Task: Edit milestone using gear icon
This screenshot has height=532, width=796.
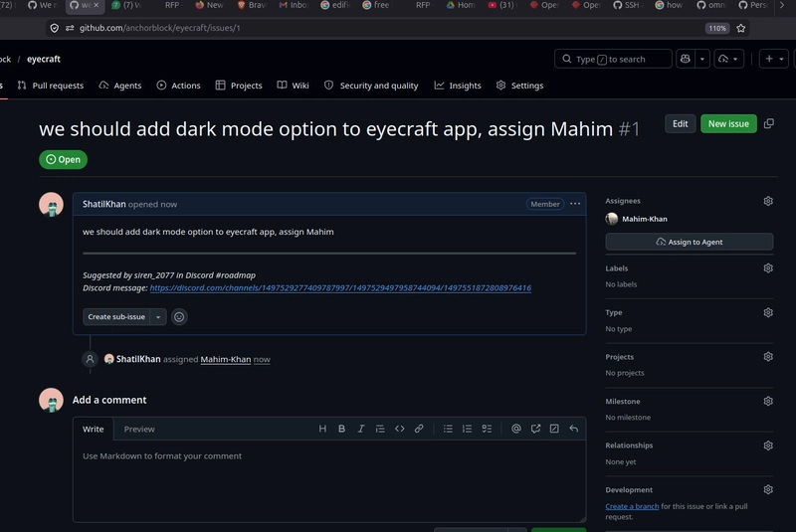Action: coord(768,401)
